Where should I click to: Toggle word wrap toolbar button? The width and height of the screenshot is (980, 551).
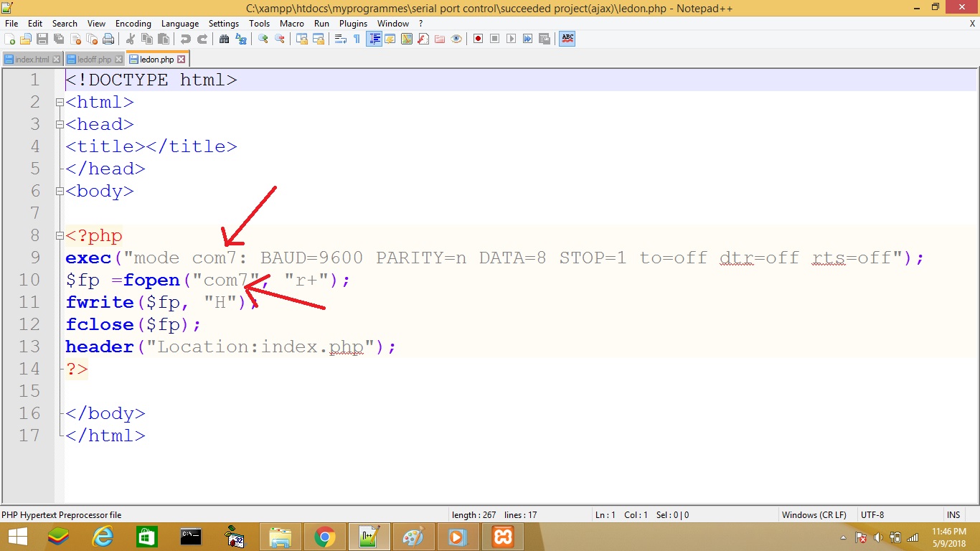coord(341,39)
